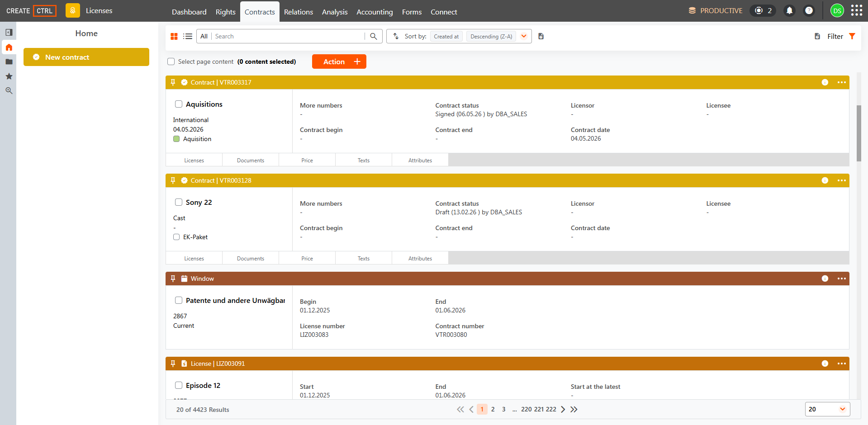Click the Licenses app logo icon
Screen dimensions: 868x425
click(72, 10)
